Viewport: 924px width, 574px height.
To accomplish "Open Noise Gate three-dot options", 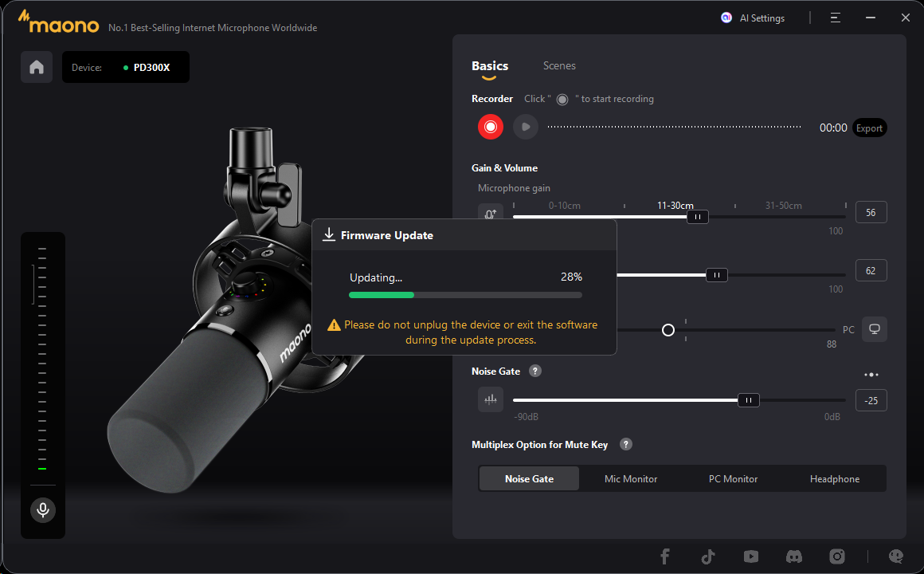I will 871,374.
